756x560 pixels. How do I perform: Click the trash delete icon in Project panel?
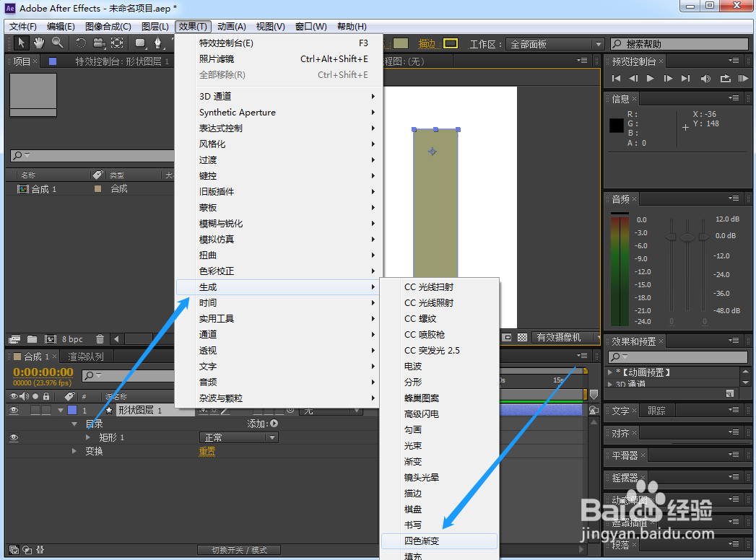[x=100, y=339]
